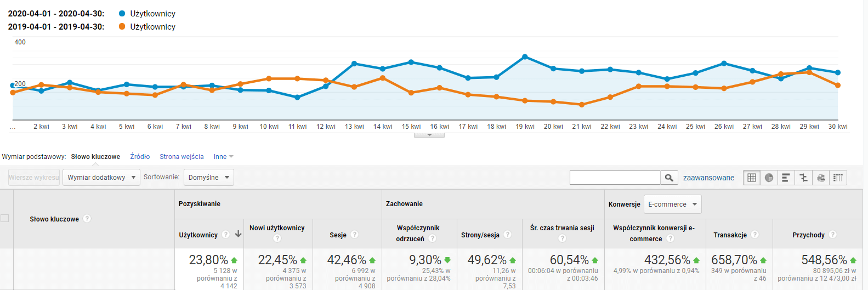
Task: Open the Wymiar dodatkowy dropdown
Action: coord(102,178)
